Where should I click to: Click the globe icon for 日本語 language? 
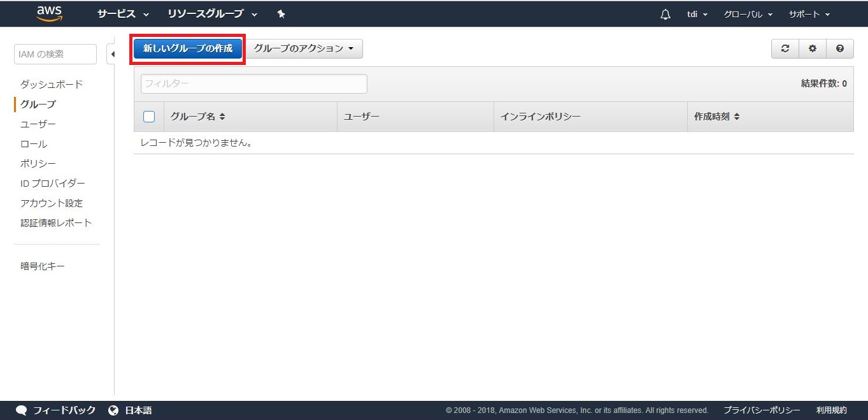click(x=113, y=410)
